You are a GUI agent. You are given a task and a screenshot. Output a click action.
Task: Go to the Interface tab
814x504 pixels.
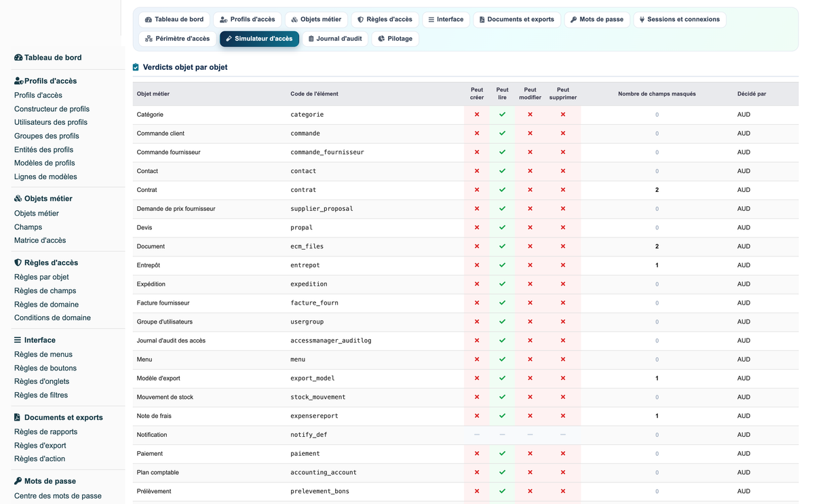coord(446,20)
